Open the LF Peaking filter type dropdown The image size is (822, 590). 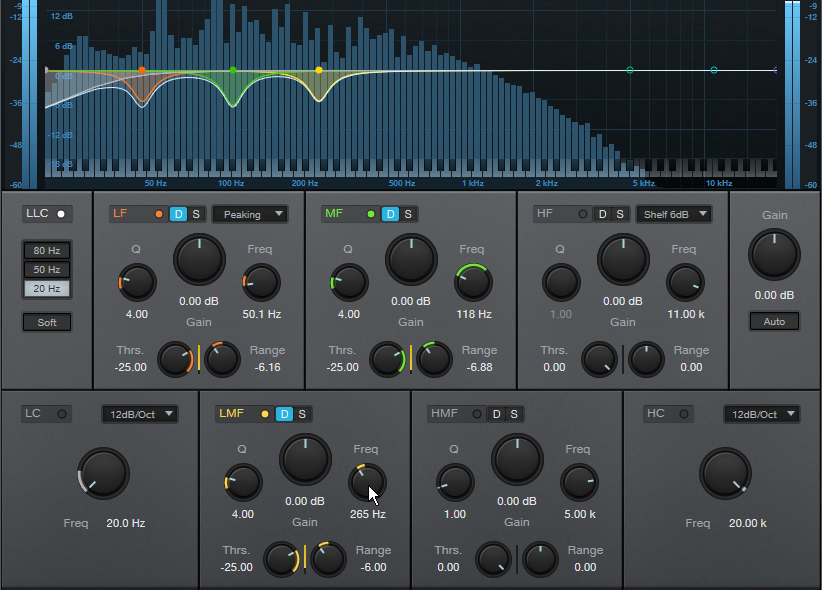249,214
